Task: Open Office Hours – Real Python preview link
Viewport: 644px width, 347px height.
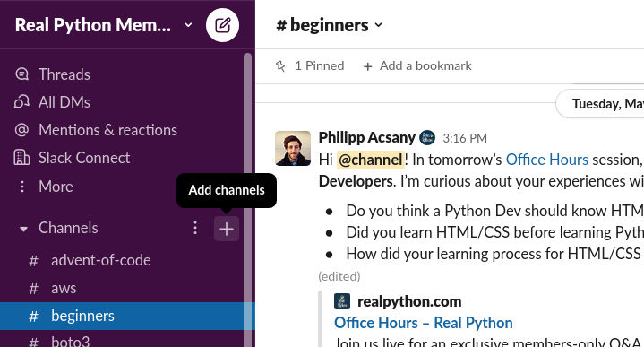Action: click(x=424, y=323)
